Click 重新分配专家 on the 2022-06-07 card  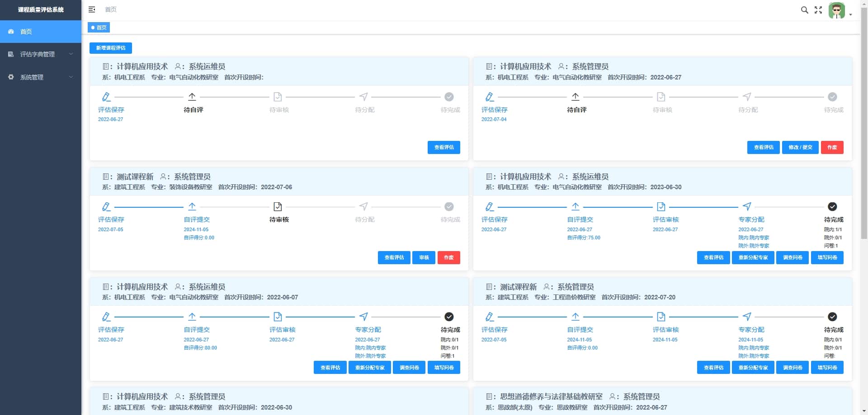pos(370,368)
